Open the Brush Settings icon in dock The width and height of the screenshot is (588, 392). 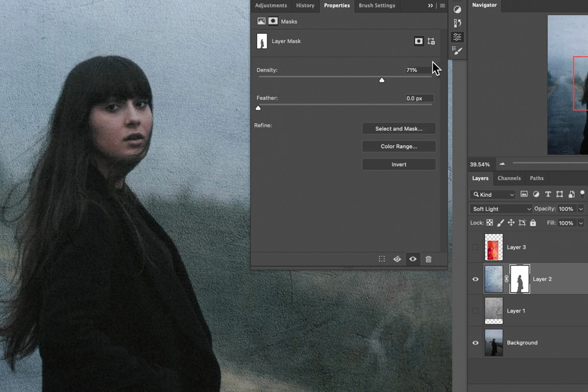coord(457,50)
